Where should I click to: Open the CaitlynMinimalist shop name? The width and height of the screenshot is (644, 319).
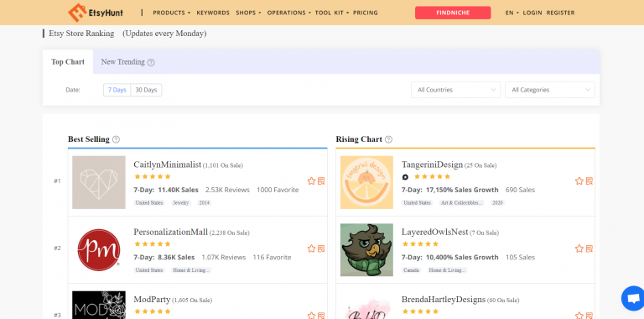click(x=167, y=165)
